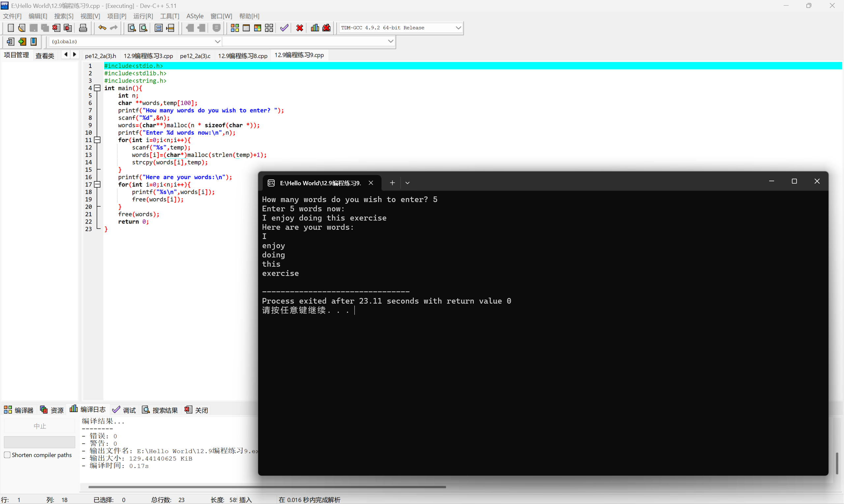Click the purple checkmark syntax check icon

pyautogui.click(x=284, y=28)
